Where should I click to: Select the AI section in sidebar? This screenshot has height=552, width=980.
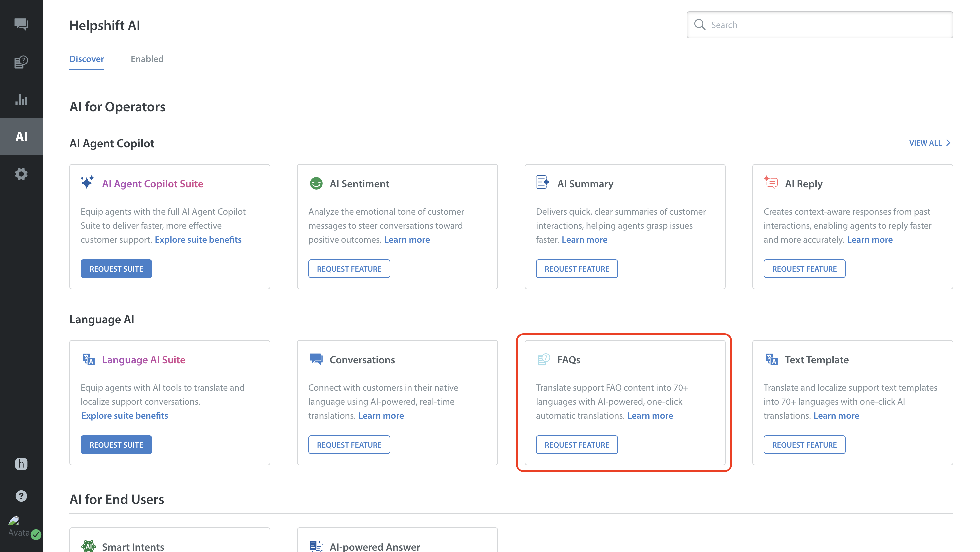[21, 137]
